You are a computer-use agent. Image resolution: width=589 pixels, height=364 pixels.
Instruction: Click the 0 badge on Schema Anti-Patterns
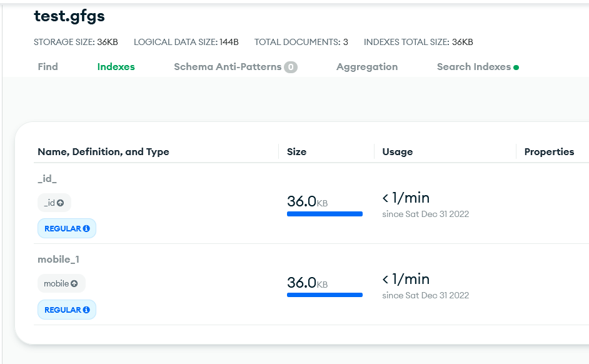click(x=291, y=68)
